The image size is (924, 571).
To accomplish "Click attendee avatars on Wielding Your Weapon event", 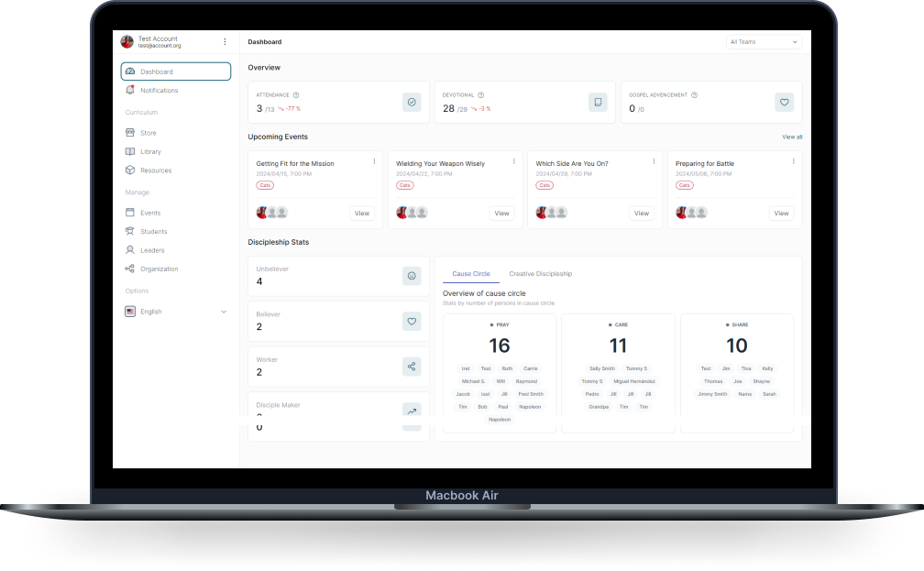I will [412, 213].
